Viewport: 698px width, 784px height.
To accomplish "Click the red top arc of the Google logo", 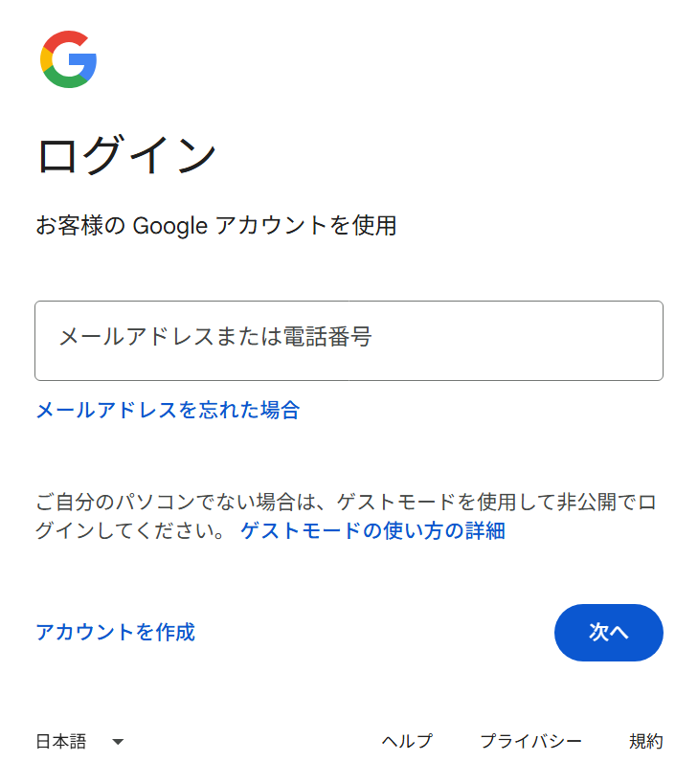I will pos(67,39).
